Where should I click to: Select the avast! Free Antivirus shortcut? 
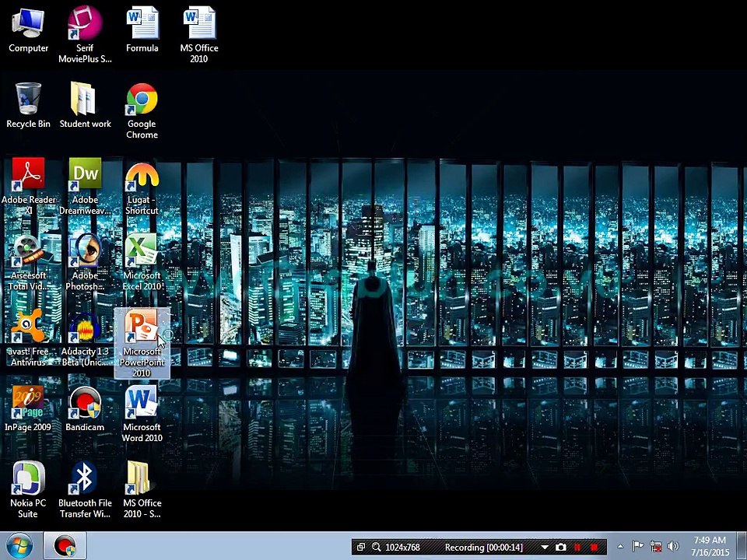pyautogui.click(x=28, y=338)
